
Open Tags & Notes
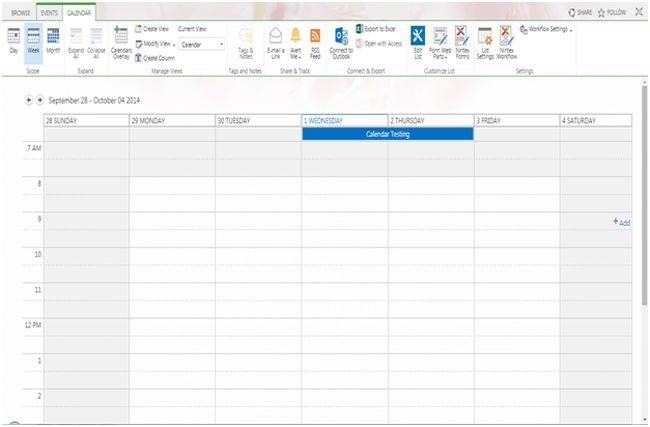(245, 44)
